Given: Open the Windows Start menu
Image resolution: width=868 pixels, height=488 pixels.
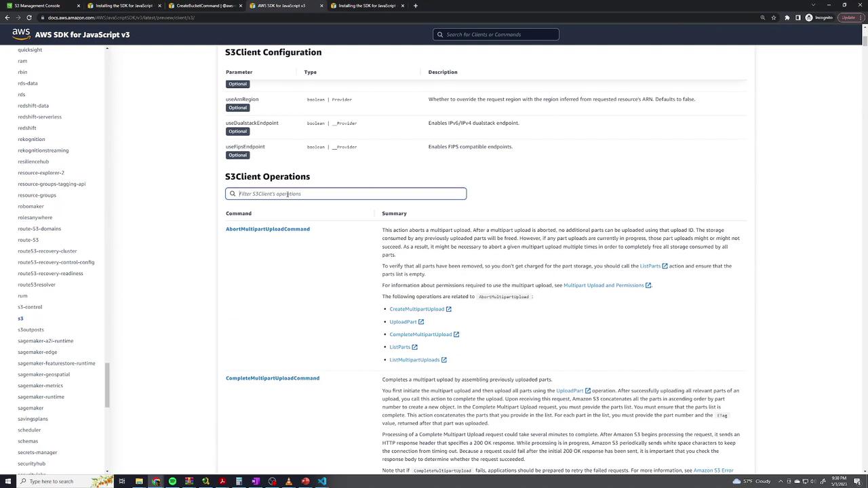Looking at the screenshot, I should [x=7, y=481].
